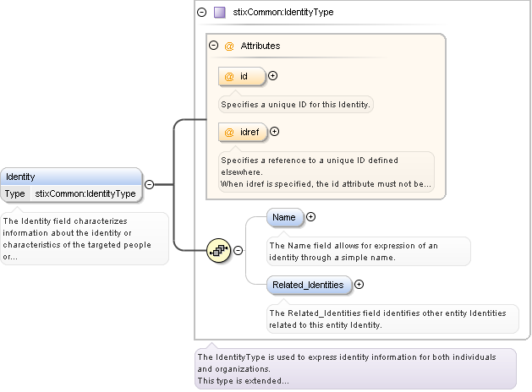This screenshot has height=392, width=532.
Task: Select the Identity element box
Action: tap(72, 177)
